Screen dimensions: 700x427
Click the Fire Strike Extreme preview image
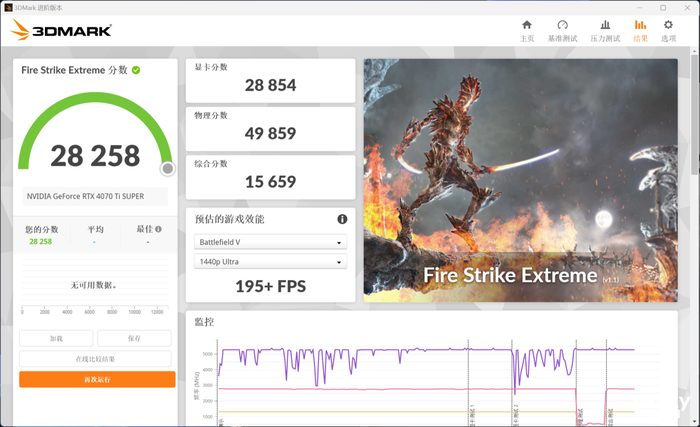(521, 180)
